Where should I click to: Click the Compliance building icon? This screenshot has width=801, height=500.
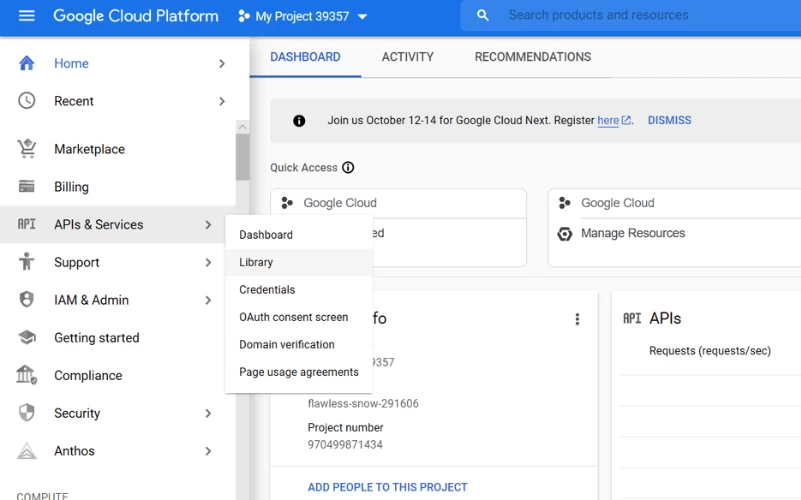tap(27, 375)
